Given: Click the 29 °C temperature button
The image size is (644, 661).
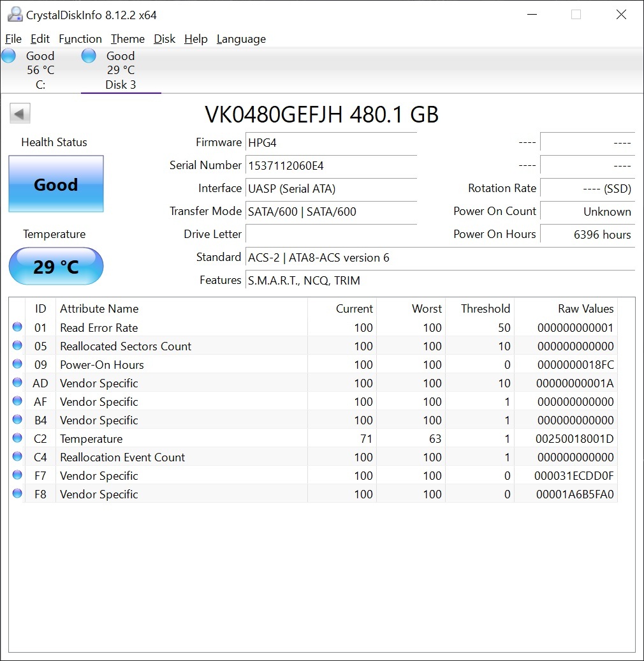Looking at the screenshot, I should 56,267.
